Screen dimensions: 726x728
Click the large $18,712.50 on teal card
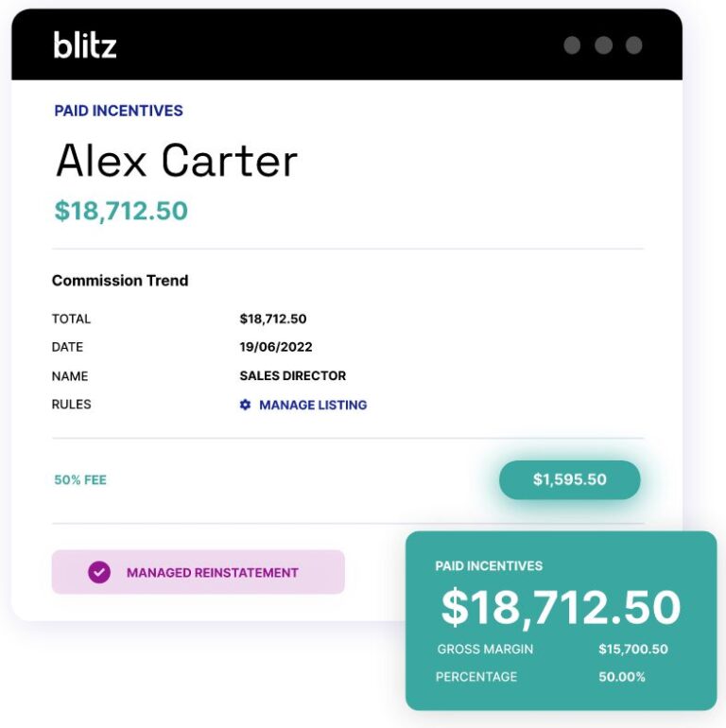561,608
